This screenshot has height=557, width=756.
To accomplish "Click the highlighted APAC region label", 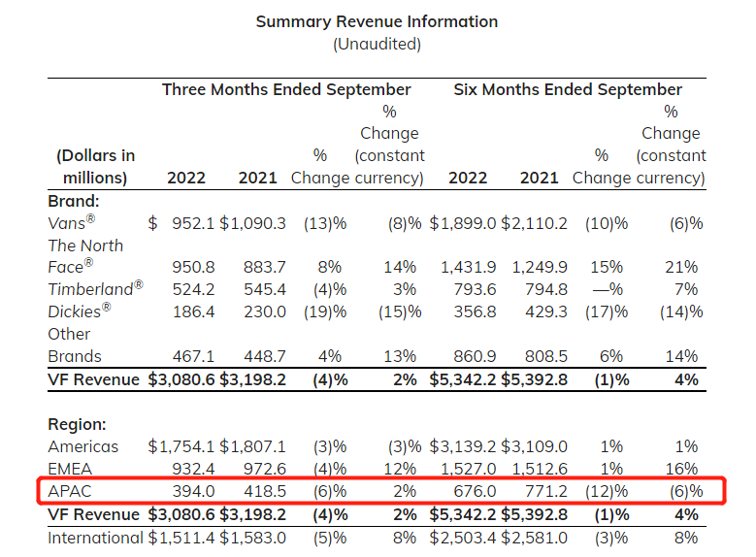I will [x=69, y=492].
